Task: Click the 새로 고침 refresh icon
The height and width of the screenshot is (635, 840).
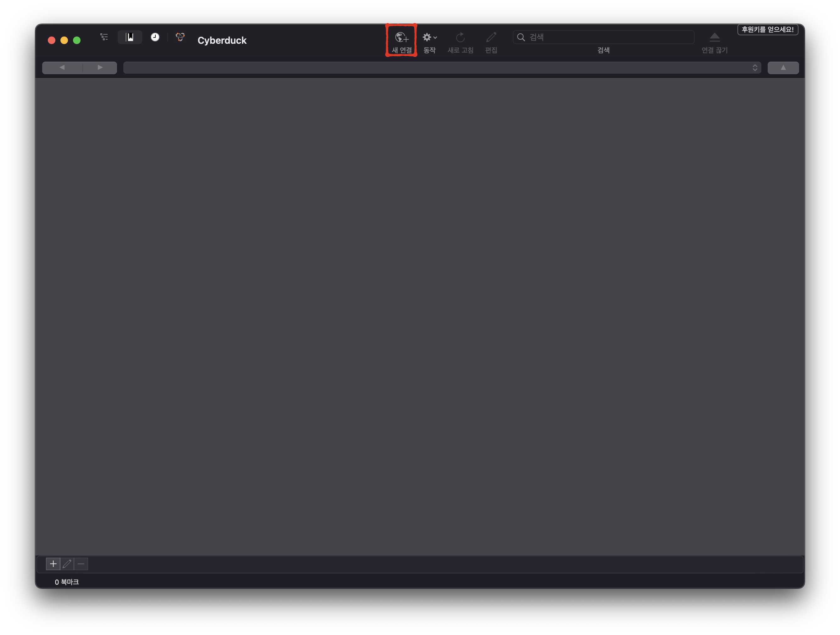Action: 460,37
